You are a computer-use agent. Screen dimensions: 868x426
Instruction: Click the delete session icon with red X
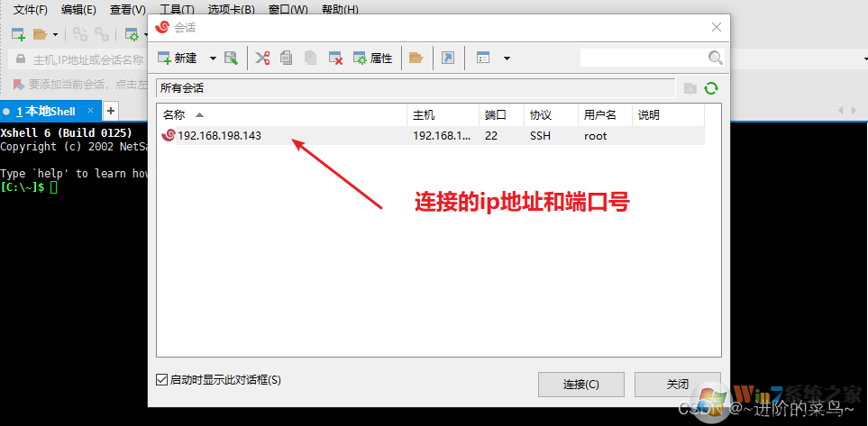click(x=335, y=58)
